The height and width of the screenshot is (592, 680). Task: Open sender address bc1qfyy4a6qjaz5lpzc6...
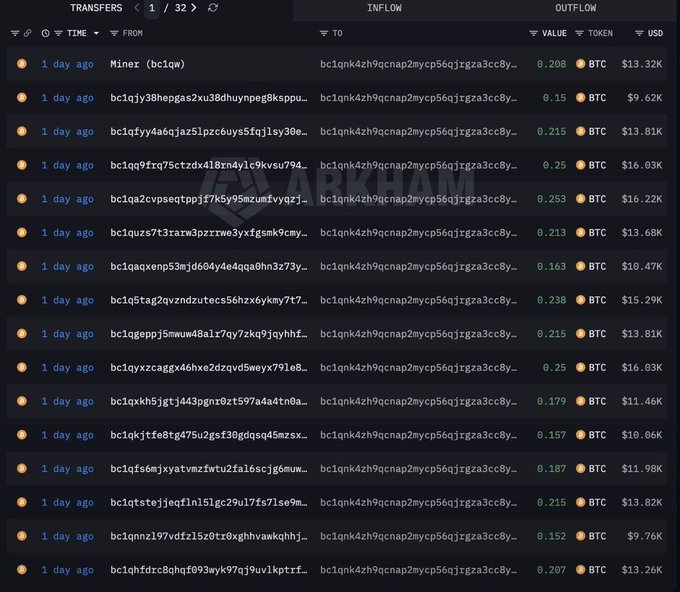tap(209, 131)
